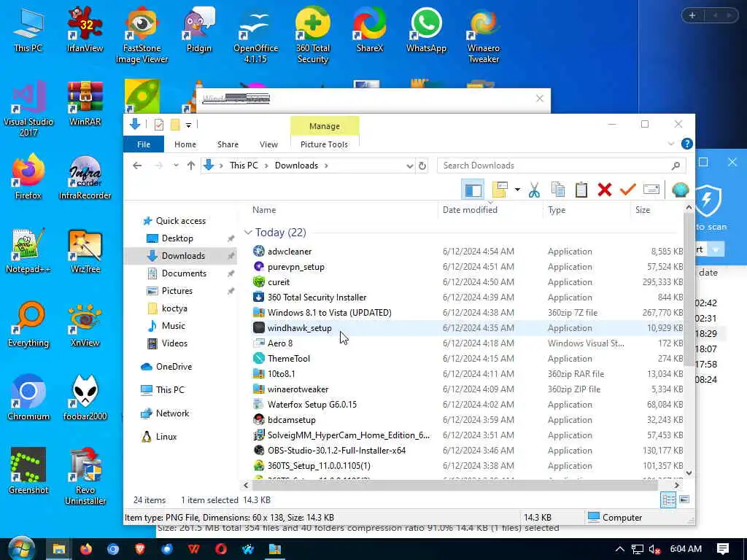The image size is (747, 560).
Task: Open Opera from the taskbar
Action: click(221, 549)
